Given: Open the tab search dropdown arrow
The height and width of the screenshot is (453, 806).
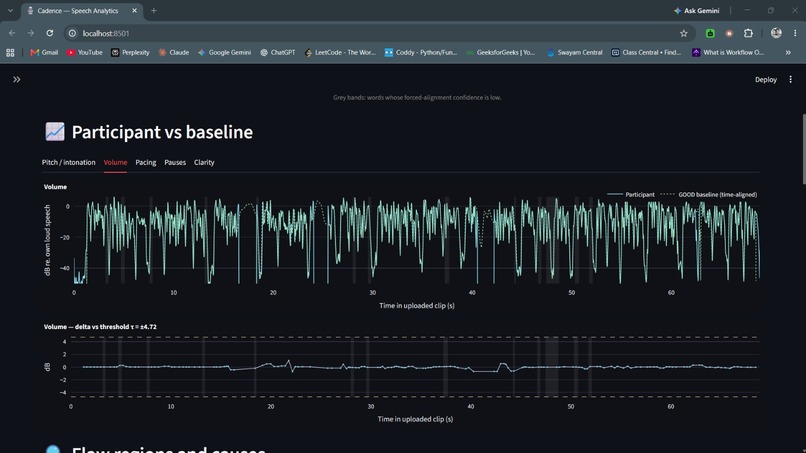Looking at the screenshot, I should coord(10,11).
